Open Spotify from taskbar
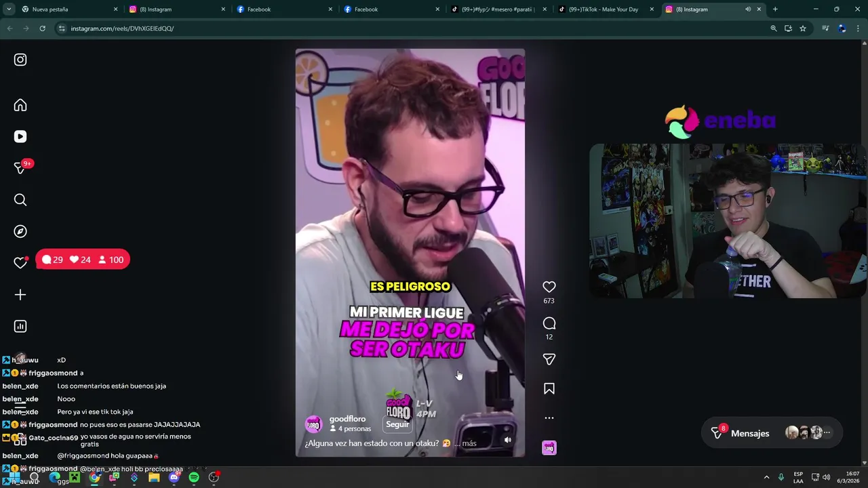The height and width of the screenshot is (488, 868). coord(194,477)
